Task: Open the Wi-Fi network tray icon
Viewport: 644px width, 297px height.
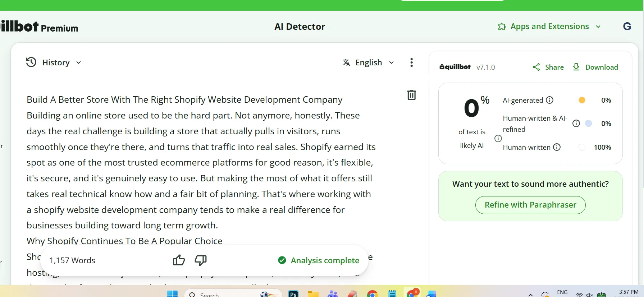Action: tap(579, 295)
